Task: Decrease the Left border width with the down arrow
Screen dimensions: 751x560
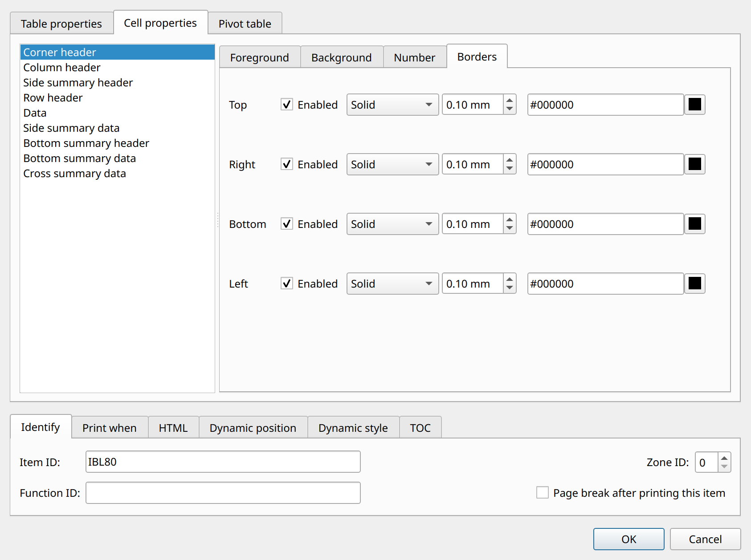Action: pos(510,288)
